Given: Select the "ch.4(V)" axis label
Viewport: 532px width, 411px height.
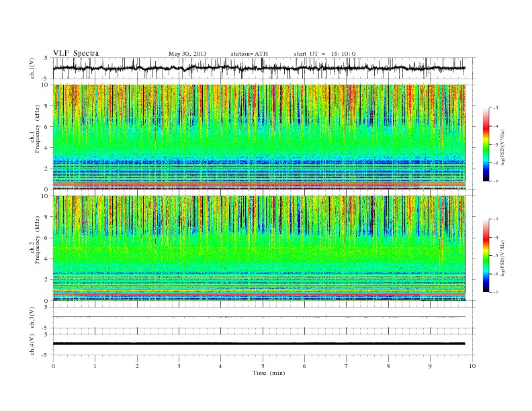Looking at the screenshot, I should 32,345.
